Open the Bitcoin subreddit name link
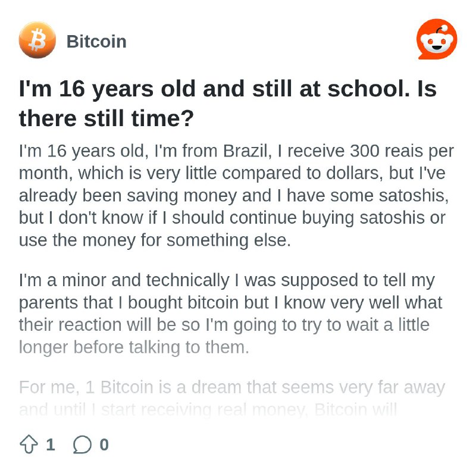 [x=96, y=41]
